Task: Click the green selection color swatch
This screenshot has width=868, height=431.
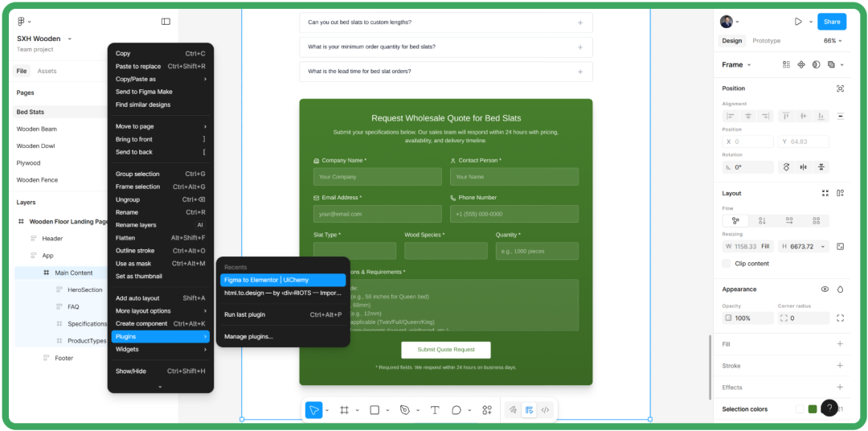Action: point(813,409)
